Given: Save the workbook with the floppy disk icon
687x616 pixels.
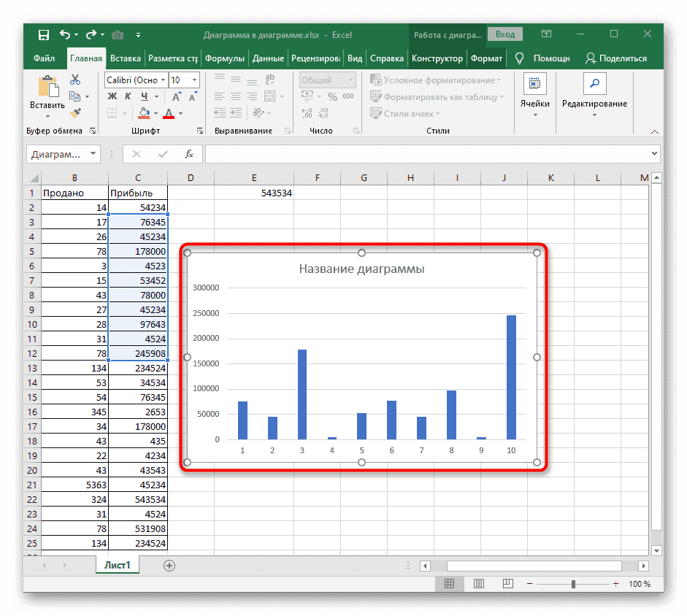Looking at the screenshot, I should [x=44, y=34].
